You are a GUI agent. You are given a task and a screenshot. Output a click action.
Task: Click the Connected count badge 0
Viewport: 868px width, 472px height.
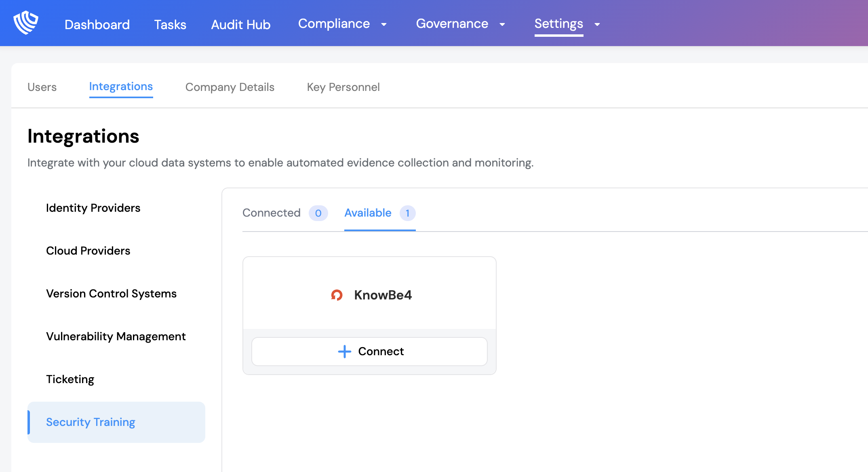(318, 213)
